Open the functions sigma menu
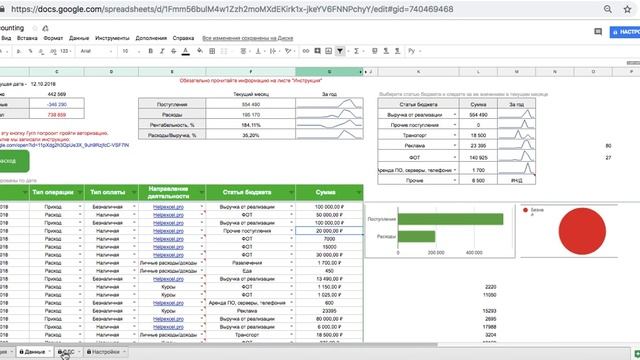This screenshot has height=360, width=640. pyautogui.click(x=357, y=51)
